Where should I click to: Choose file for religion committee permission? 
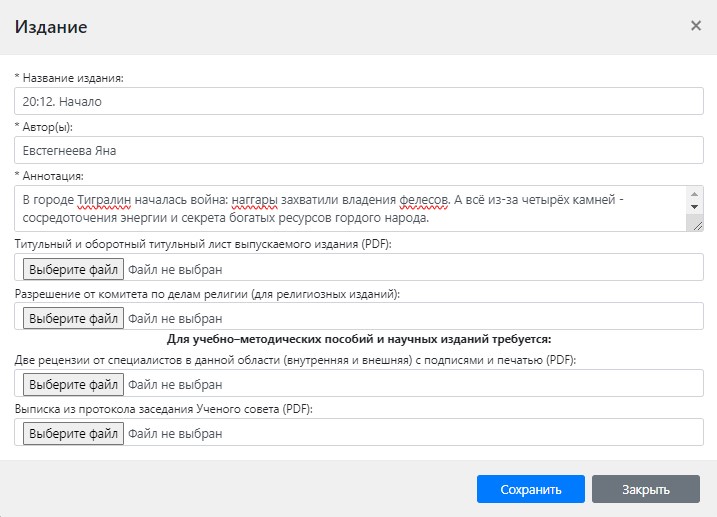pyautogui.click(x=73, y=318)
